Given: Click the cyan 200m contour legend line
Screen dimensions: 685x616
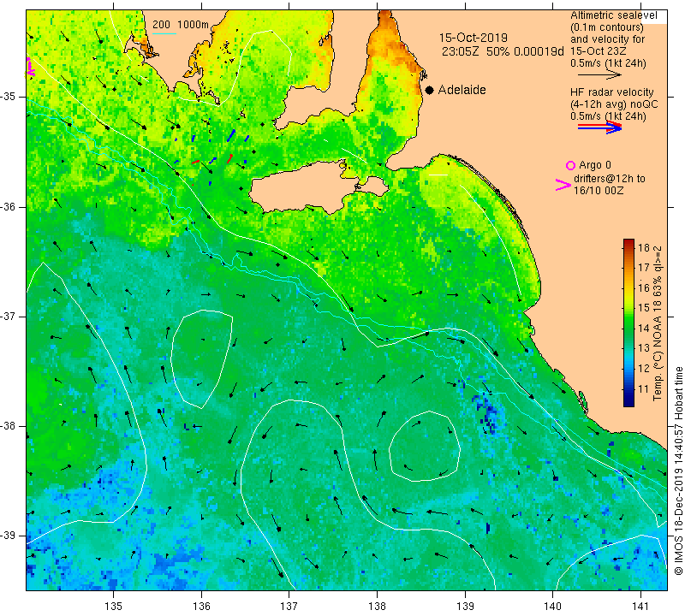Looking at the screenshot, I should (164, 33).
